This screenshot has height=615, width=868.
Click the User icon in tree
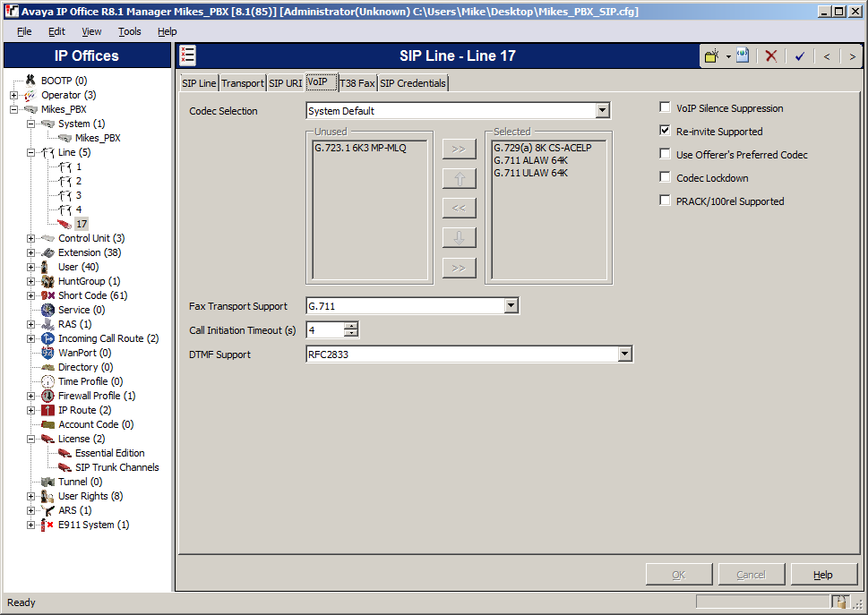46,267
